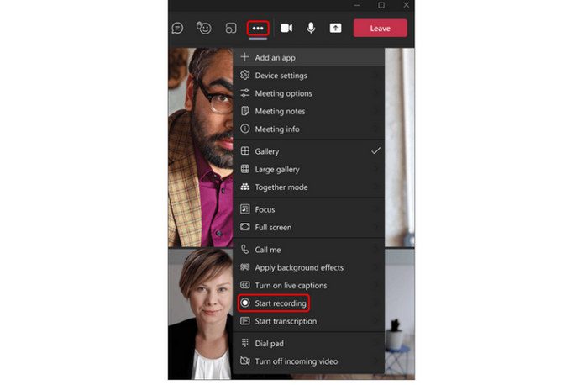The width and height of the screenshot is (588, 385).
Task: Click the notes page icon
Action: [x=245, y=111]
